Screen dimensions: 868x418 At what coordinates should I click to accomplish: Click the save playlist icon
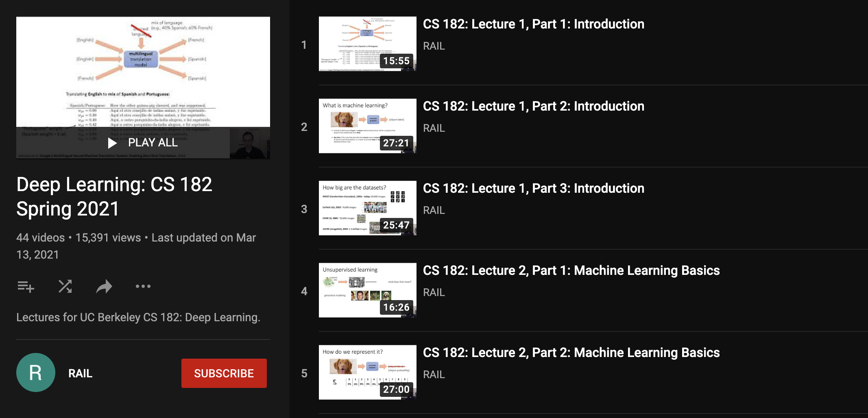coord(26,287)
